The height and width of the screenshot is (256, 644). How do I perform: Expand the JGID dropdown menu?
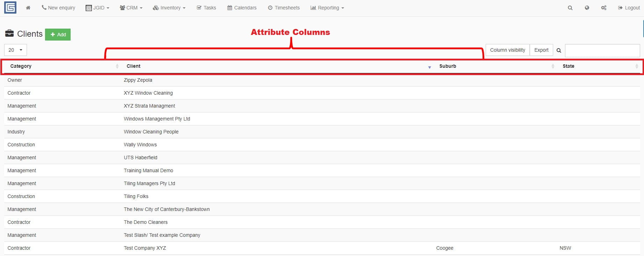click(97, 8)
